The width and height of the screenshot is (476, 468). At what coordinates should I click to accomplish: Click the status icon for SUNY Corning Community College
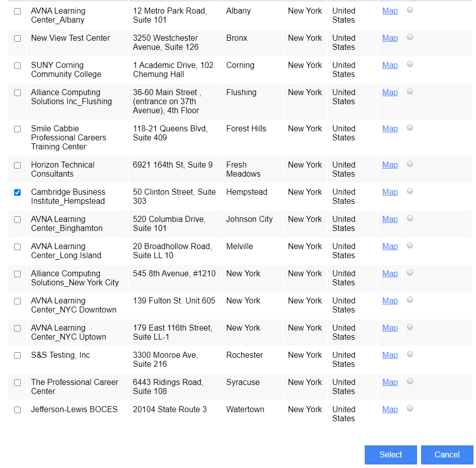tap(410, 63)
